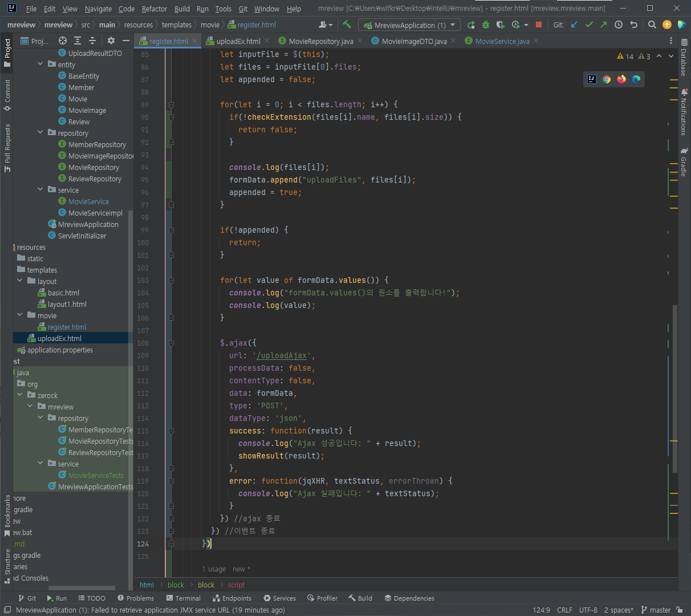The height and width of the screenshot is (616, 691).
Task: Open Search Everywhere magnifier icon
Action: tap(652, 25)
